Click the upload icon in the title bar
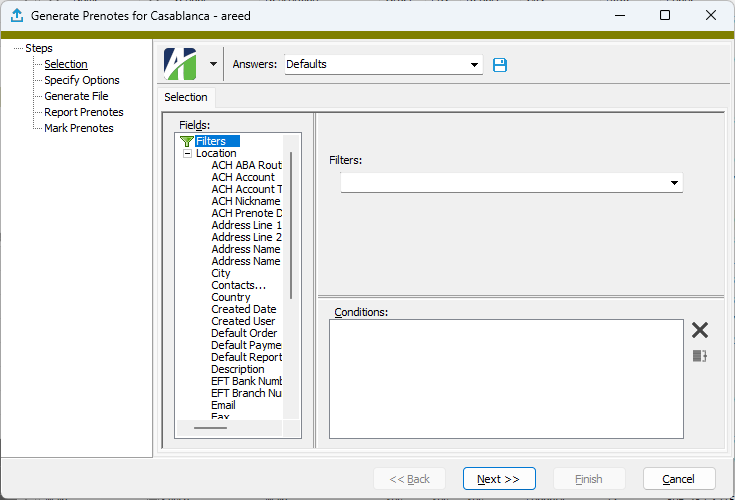Viewport: 735px width, 500px height. pos(16,16)
